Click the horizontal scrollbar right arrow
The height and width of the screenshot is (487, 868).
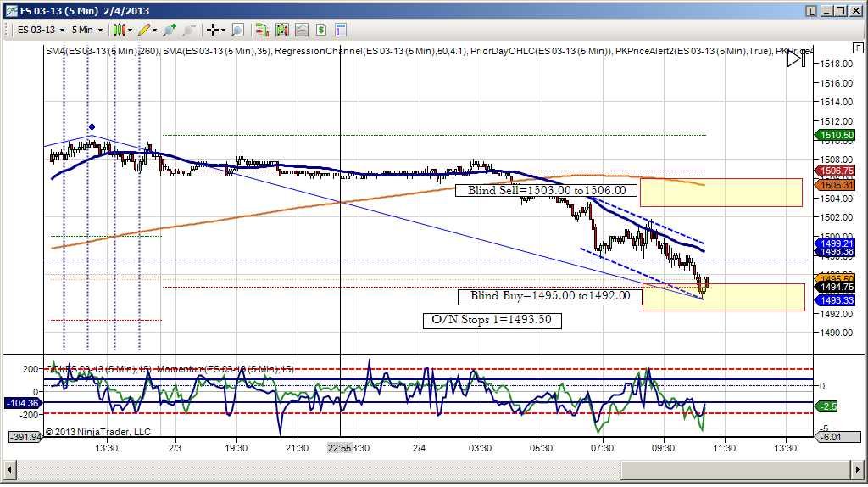tap(858, 470)
